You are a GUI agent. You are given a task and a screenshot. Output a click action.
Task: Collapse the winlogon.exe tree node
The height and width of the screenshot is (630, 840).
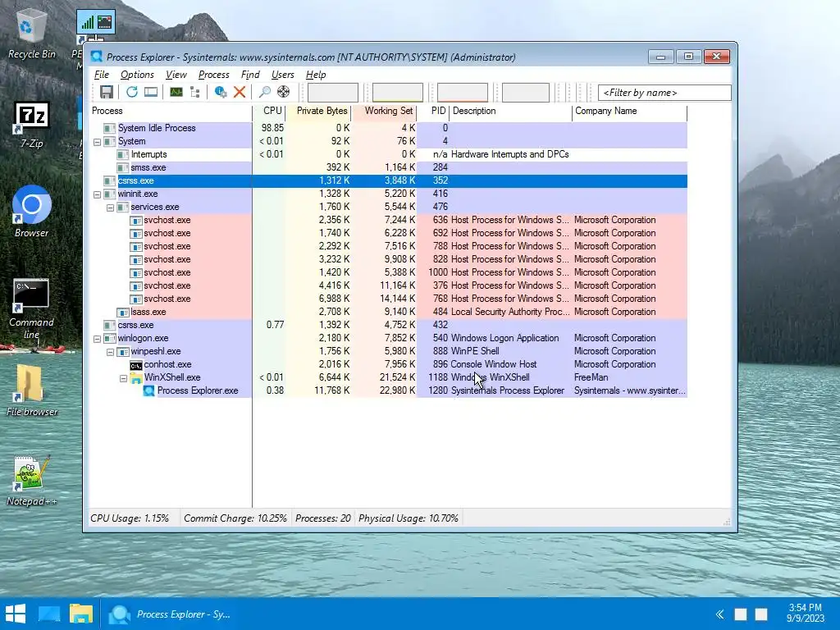point(97,339)
